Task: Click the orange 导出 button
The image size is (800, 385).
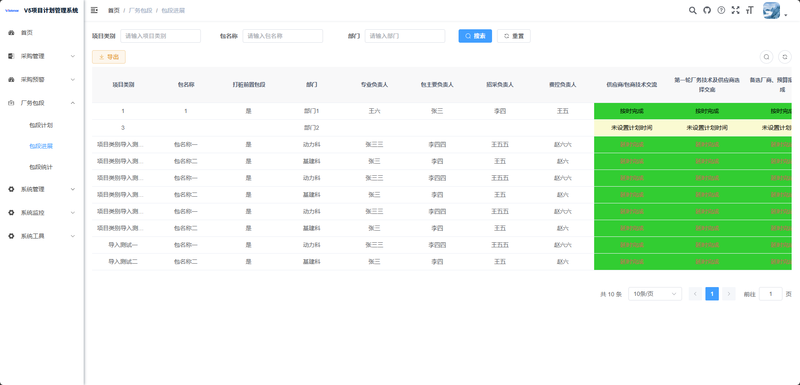Action: pyautogui.click(x=109, y=57)
